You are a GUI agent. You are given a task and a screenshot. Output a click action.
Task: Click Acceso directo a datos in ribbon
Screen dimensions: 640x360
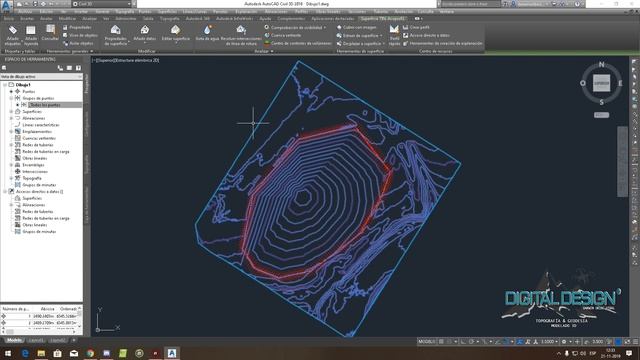426,36
